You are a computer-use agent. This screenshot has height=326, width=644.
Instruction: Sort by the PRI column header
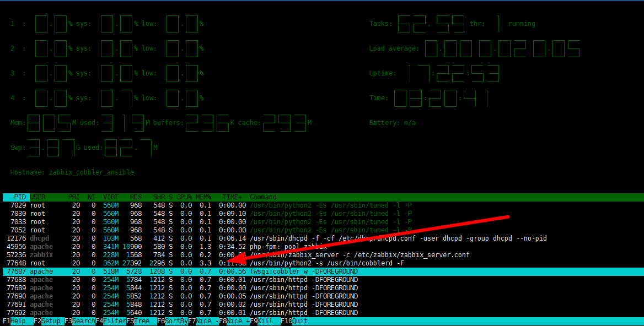click(x=74, y=197)
